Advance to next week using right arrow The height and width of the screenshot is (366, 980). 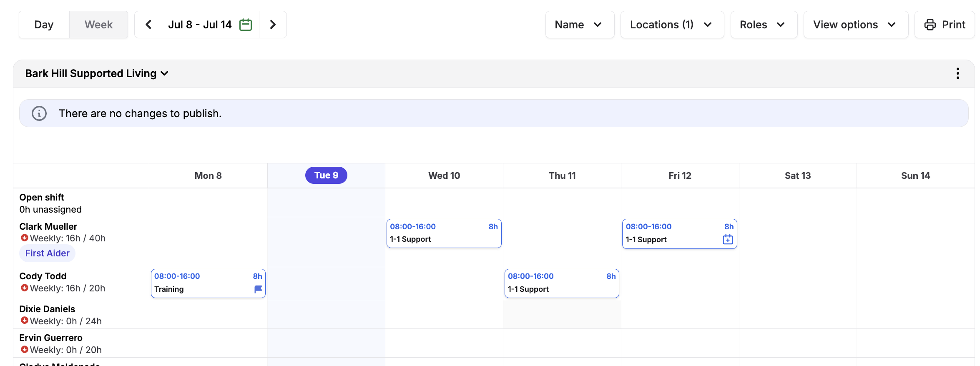[273, 25]
